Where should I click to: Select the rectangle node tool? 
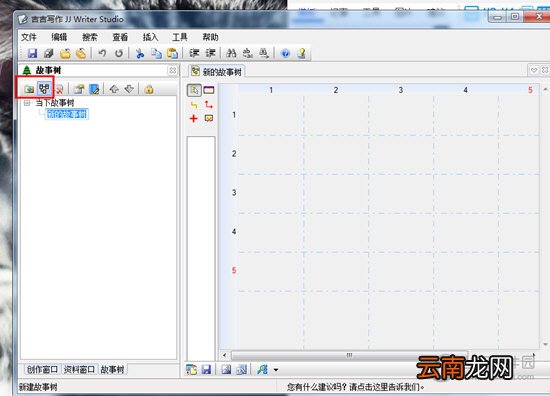coord(209,90)
